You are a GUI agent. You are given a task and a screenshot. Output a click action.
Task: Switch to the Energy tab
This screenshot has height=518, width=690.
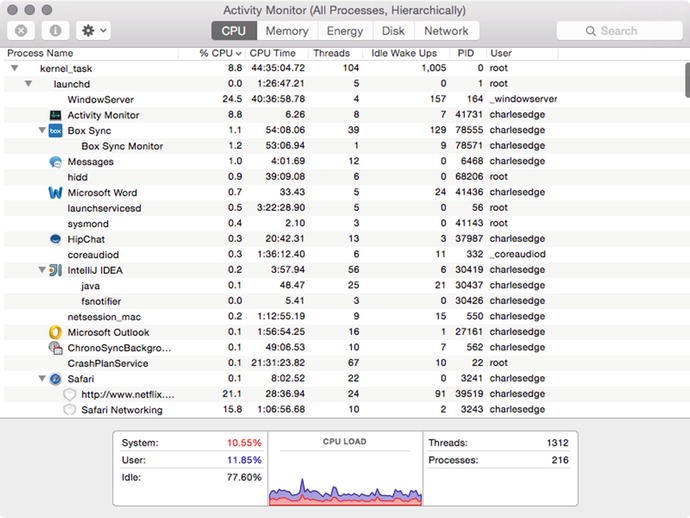(x=345, y=31)
